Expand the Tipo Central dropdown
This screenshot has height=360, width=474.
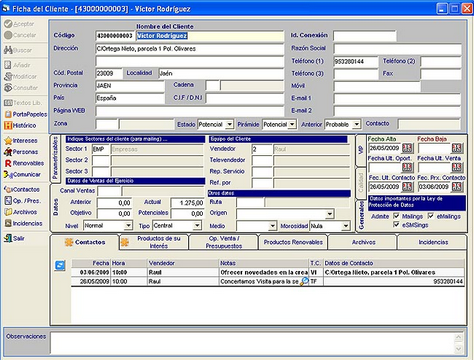click(x=197, y=226)
